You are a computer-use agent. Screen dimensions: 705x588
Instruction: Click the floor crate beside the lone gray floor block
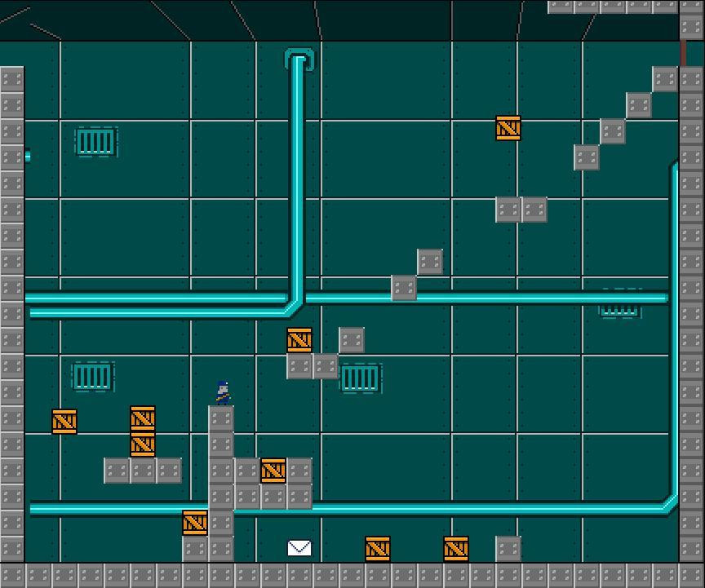(456, 549)
